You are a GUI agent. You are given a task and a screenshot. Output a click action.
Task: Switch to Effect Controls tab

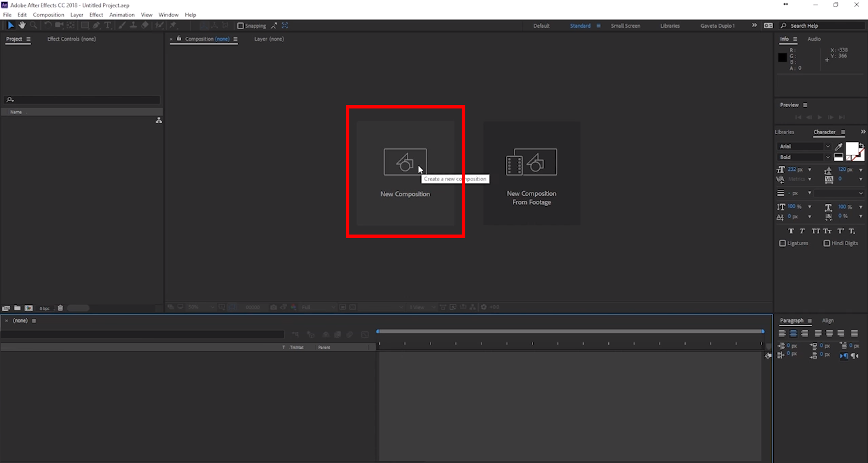[71, 39]
